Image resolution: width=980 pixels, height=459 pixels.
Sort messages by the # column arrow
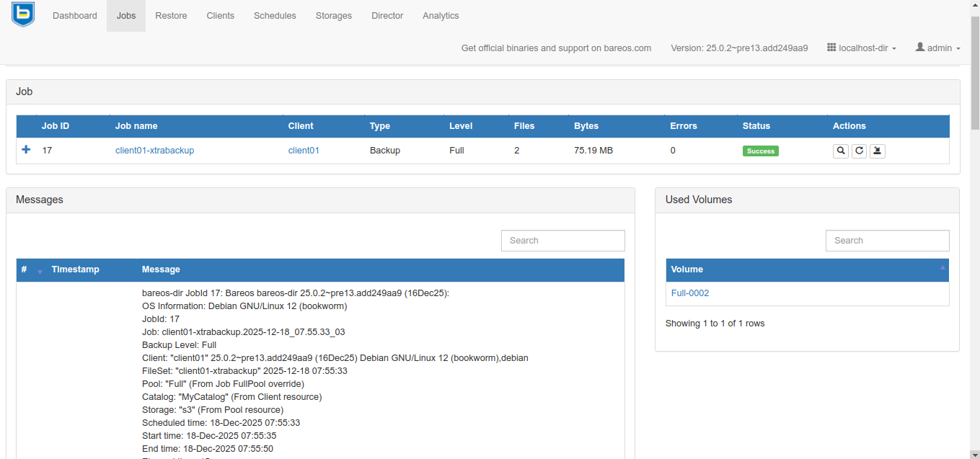pos(40,271)
